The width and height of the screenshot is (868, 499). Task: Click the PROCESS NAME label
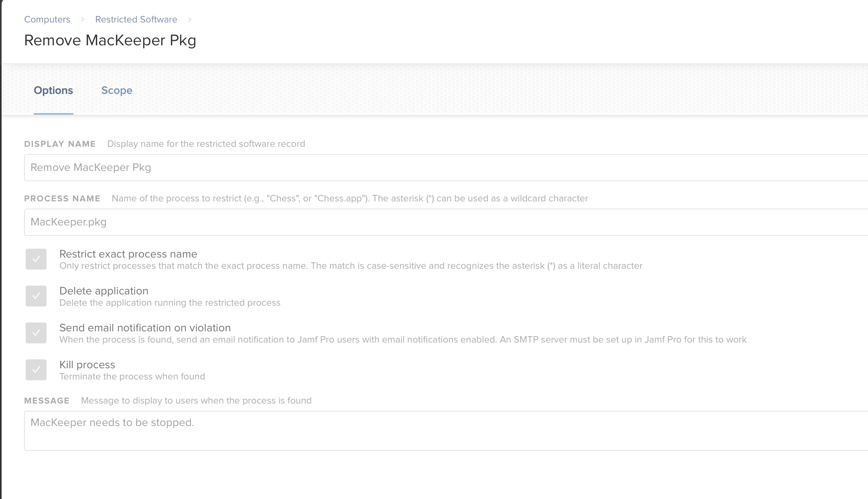coord(62,199)
